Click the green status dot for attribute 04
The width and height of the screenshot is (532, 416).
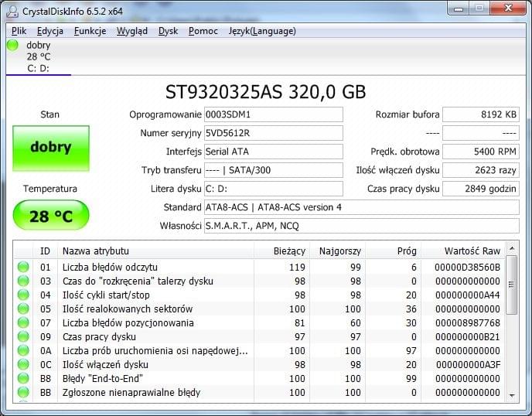(23, 295)
